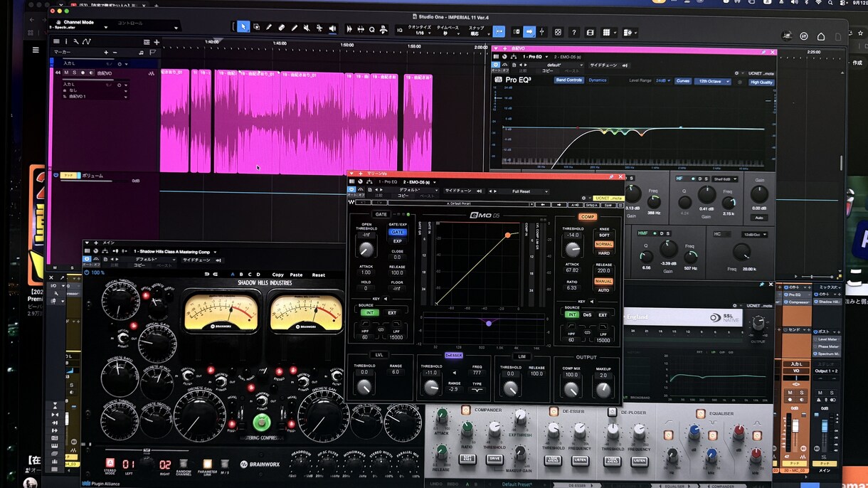Open the 12th Octave dropdown in Pro EQ
The height and width of the screenshot is (488, 868).
(x=711, y=81)
